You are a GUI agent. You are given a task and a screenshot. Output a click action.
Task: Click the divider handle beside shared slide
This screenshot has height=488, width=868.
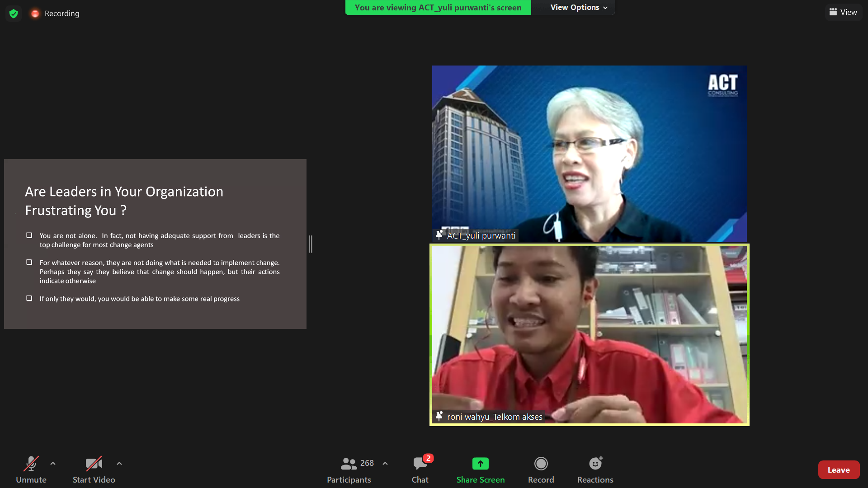pyautogui.click(x=311, y=244)
